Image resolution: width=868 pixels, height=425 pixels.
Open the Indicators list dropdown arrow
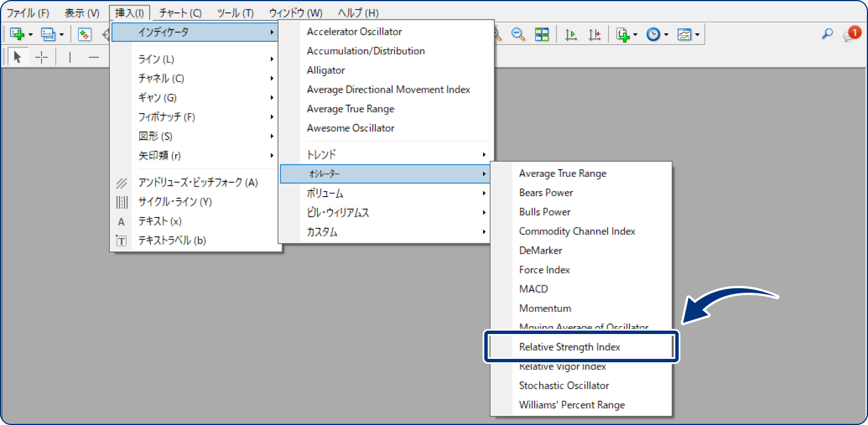635,35
